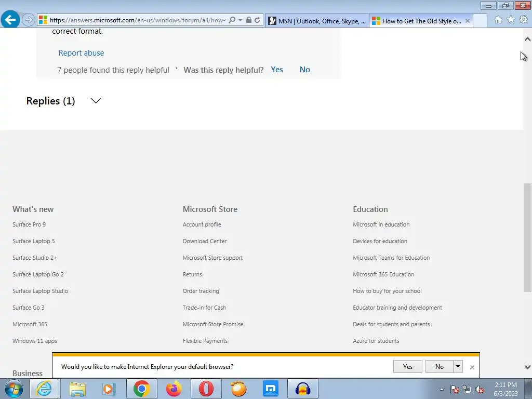The width and height of the screenshot is (532, 399).
Task: Click the browser Back arrow button
Action: pos(10,20)
